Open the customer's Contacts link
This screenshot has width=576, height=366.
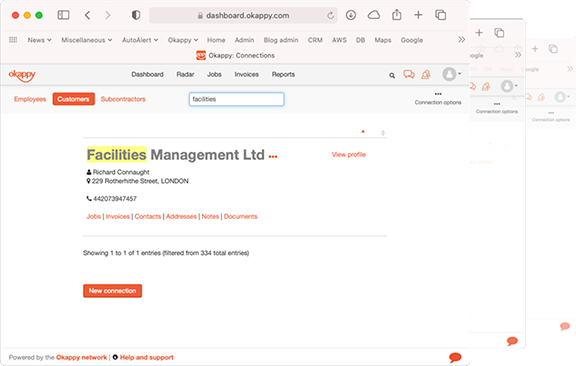pyautogui.click(x=148, y=216)
